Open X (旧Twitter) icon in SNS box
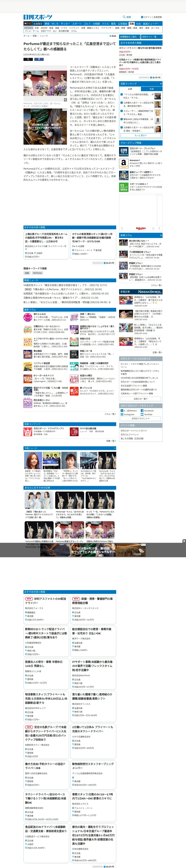186x868 pixels. coord(122,411)
